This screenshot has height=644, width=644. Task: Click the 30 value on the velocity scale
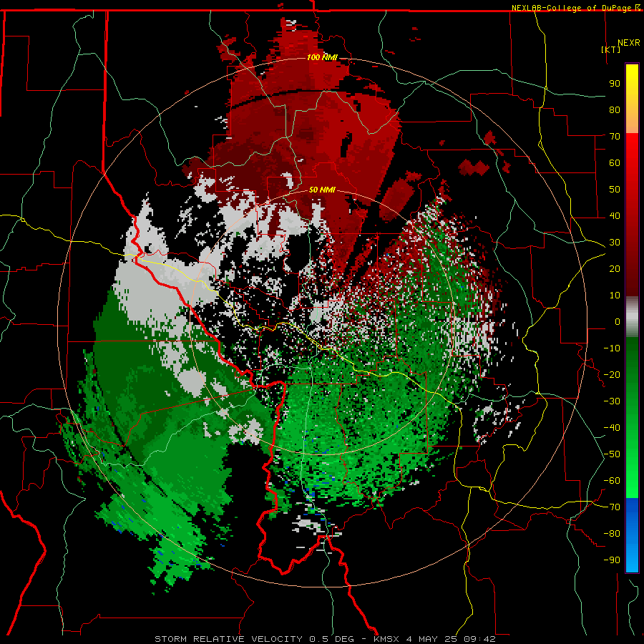tap(615, 243)
